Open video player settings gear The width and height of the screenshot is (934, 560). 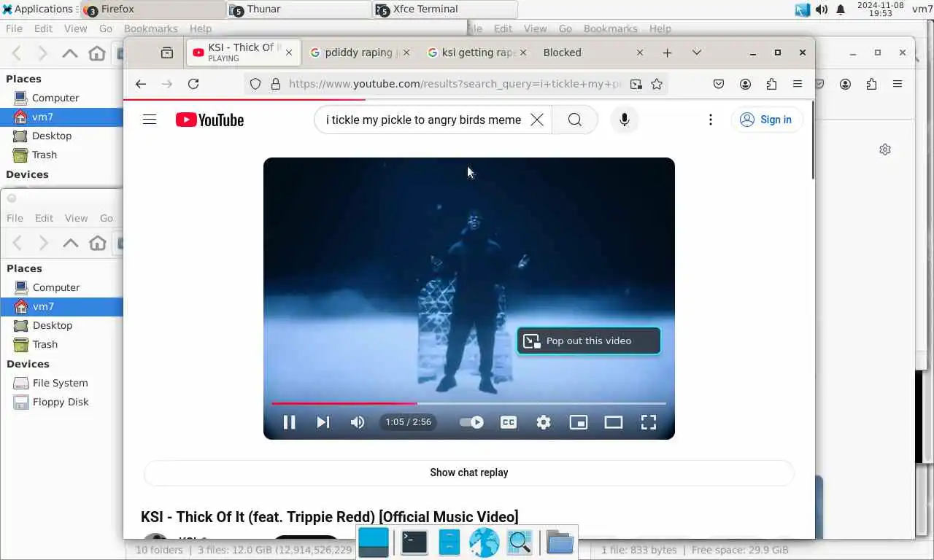(544, 422)
